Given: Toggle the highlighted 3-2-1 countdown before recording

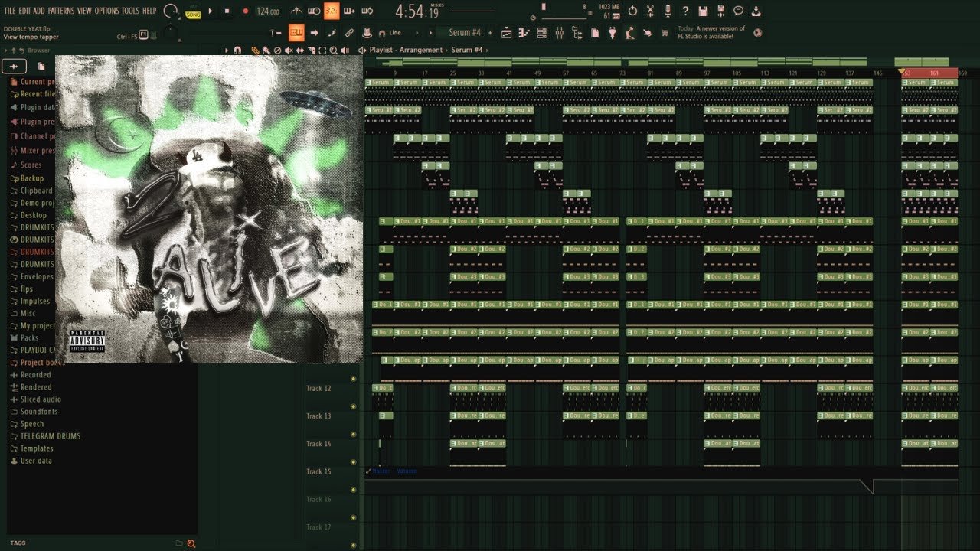Looking at the screenshot, I should [332, 11].
